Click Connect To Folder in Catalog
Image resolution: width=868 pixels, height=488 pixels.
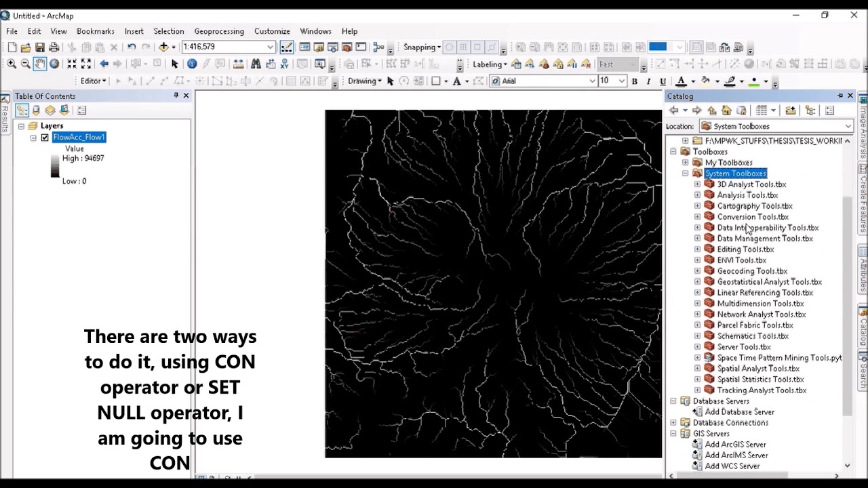tap(790, 110)
